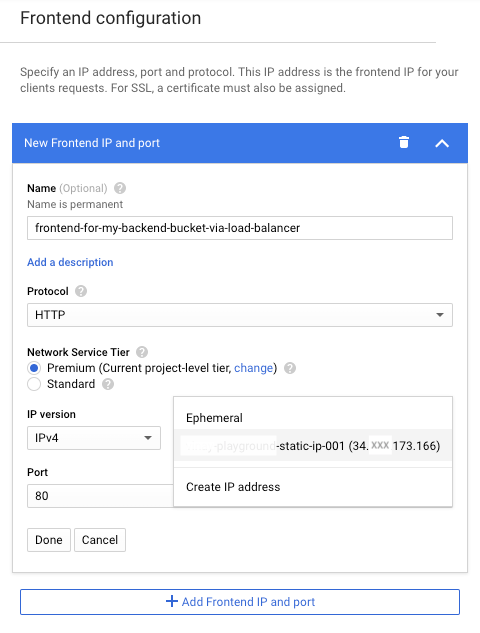Open help icon after Premium tier option
This screenshot has width=480, height=633.
point(290,368)
